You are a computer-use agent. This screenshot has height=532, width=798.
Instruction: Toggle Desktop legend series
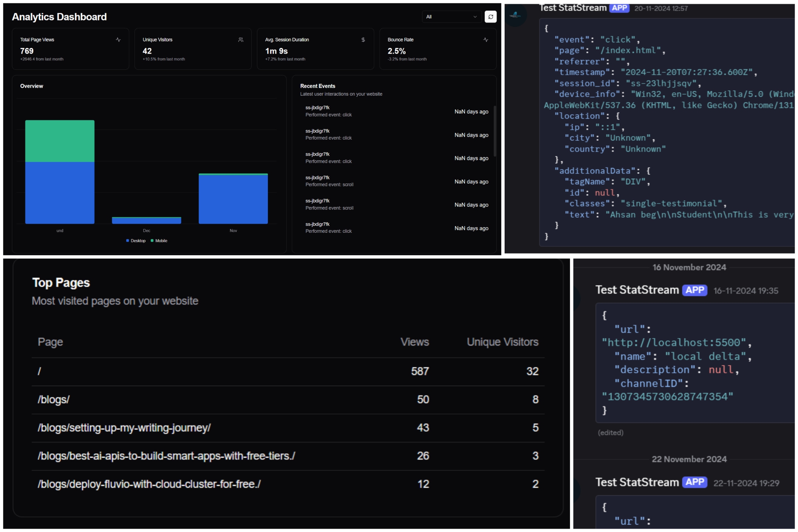(136, 241)
